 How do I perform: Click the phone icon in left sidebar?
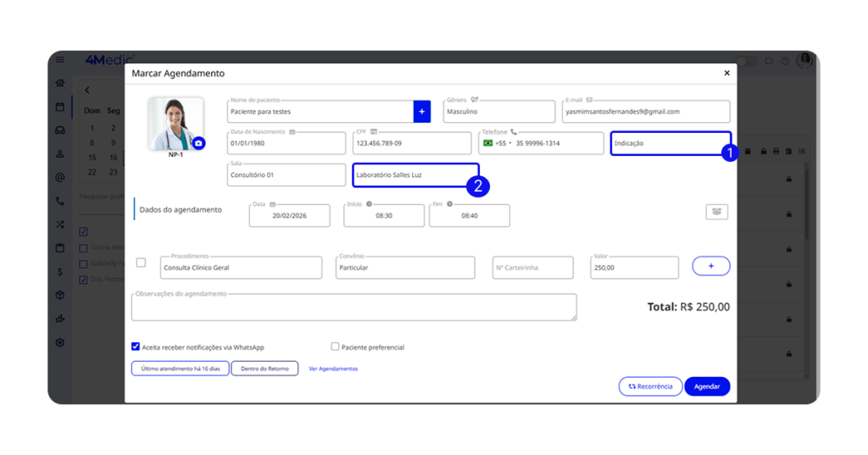(59, 202)
